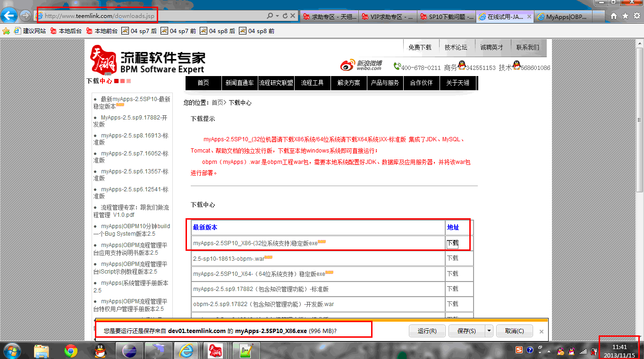
Task: Select the 流程研究联盟 navigation menu item
Action: coord(276,83)
